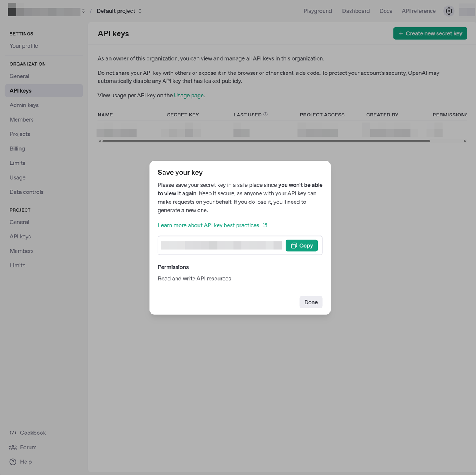
Task: Click 'Read and write API resources' text
Action: coord(194,279)
